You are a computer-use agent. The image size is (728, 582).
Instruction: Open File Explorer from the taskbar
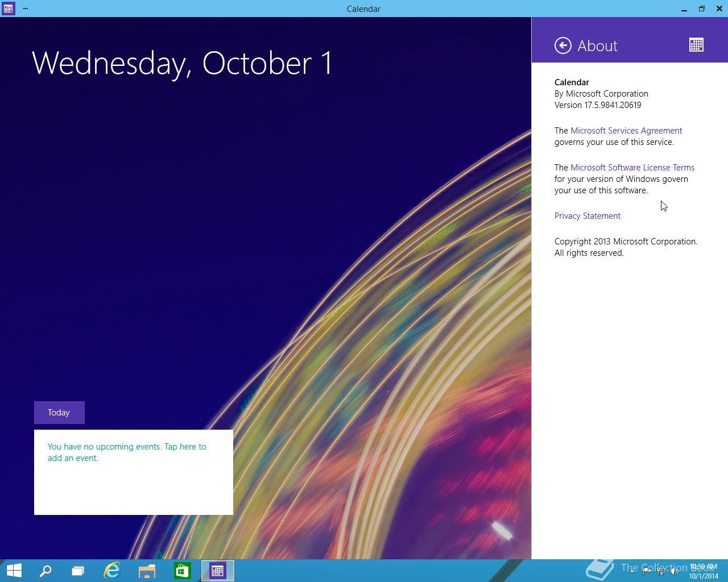(147, 571)
